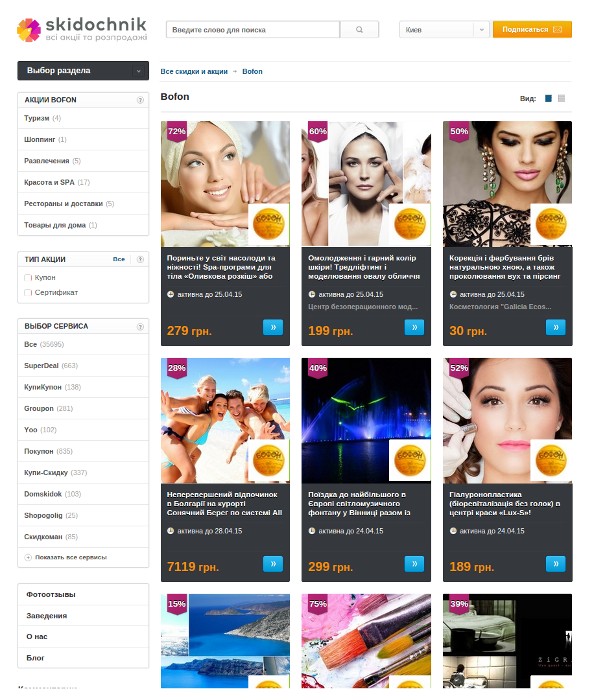Click Все link in Тип акции
Screen dimensions: 594x700
tap(119, 259)
